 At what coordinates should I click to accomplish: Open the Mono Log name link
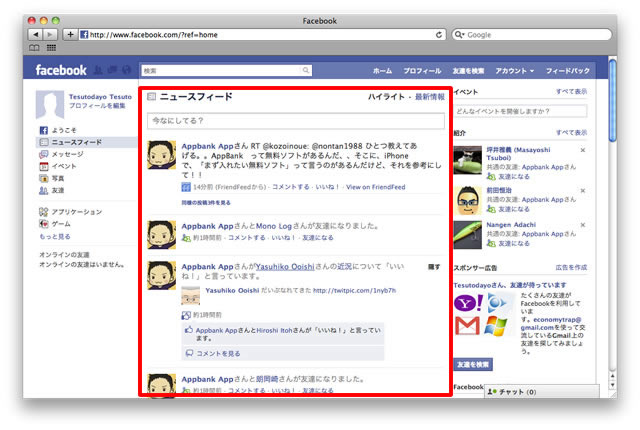[273, 226]
